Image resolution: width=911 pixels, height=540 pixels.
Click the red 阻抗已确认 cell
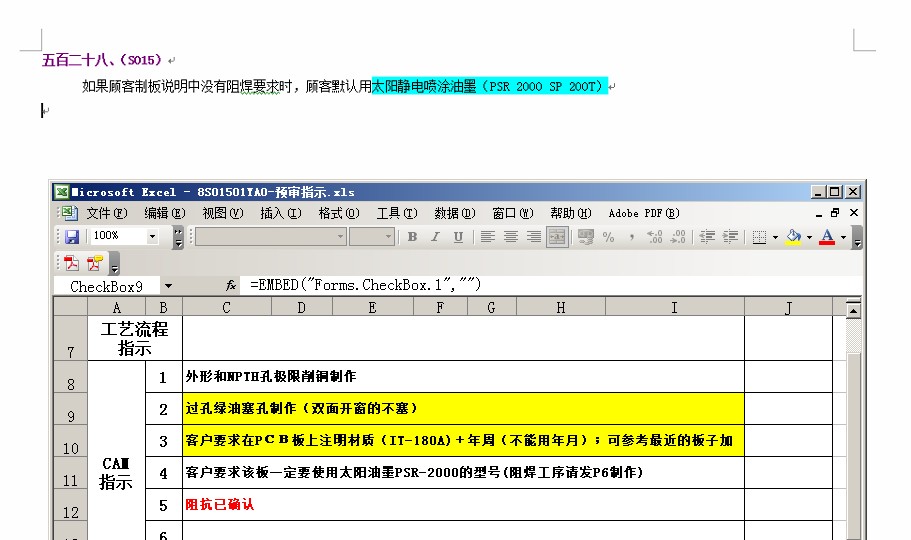[463, 505]
